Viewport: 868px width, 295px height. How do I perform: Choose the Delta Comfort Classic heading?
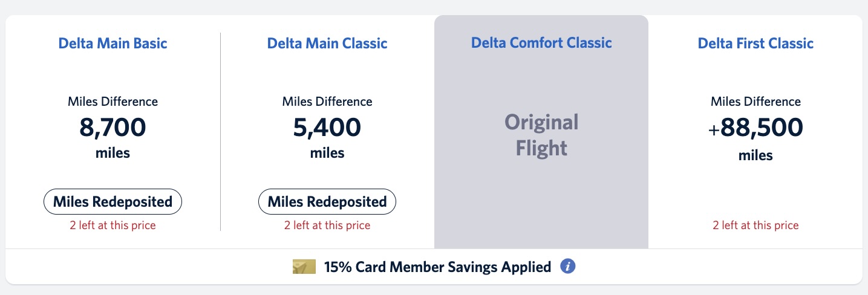coord(541,43)
